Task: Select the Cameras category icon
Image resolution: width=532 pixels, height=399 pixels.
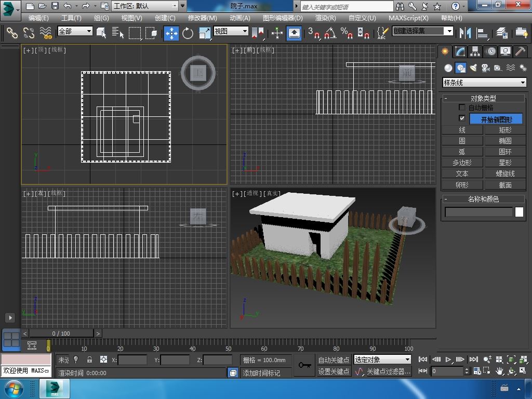Action: tap(486, 68)
